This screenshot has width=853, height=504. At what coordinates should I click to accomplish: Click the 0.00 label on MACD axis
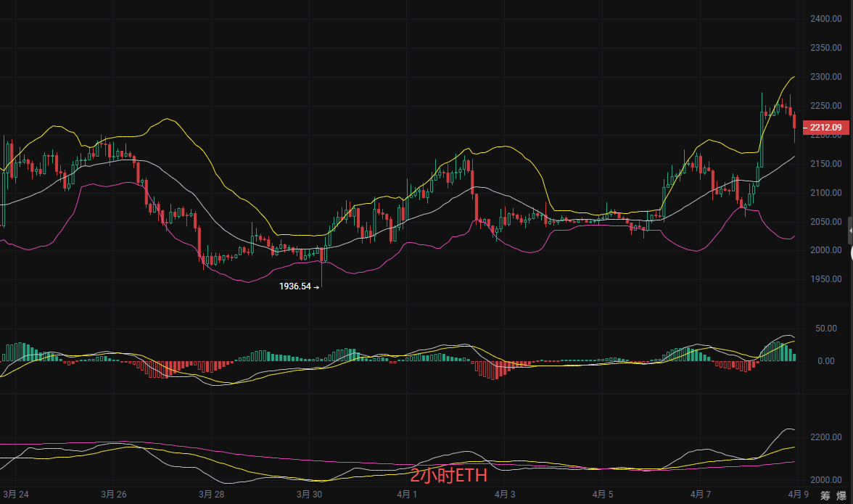pyautogui.click(x=825, y=361)
